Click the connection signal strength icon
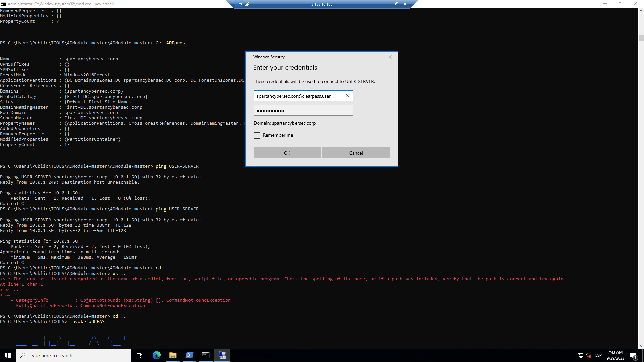Image resolution: width=644 pixels, height=362 pixels. coord(247,4)
